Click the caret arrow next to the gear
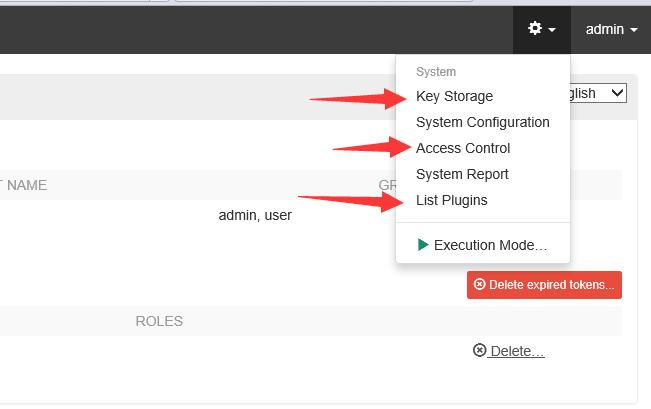The height and width of the screenshot is (409, 651). coord(552,31)
